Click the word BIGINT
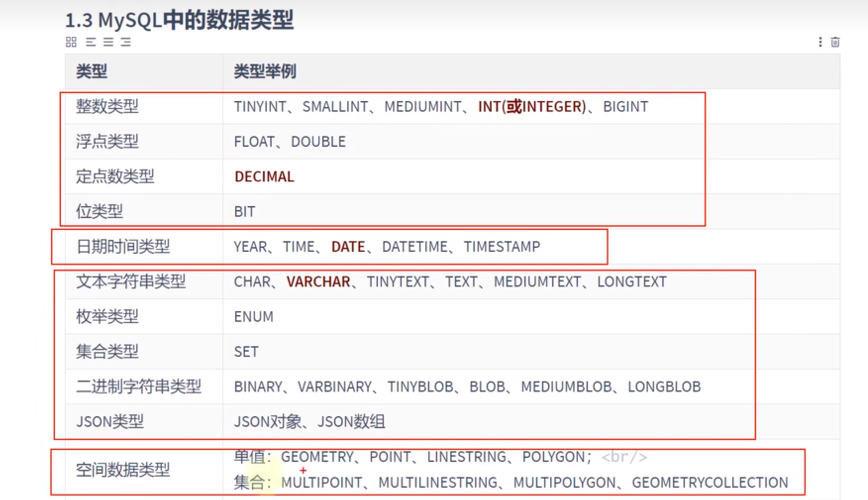This screenshot has height=500, width=868. click(625, 107)
